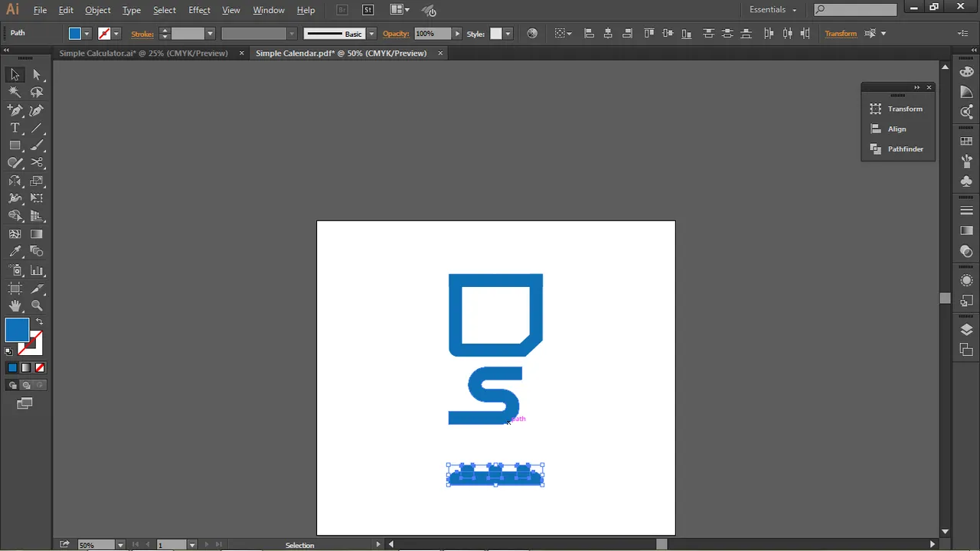Open the graphic Style dropdown
This screenshot has height=551, width=980.
click(508, 34)
